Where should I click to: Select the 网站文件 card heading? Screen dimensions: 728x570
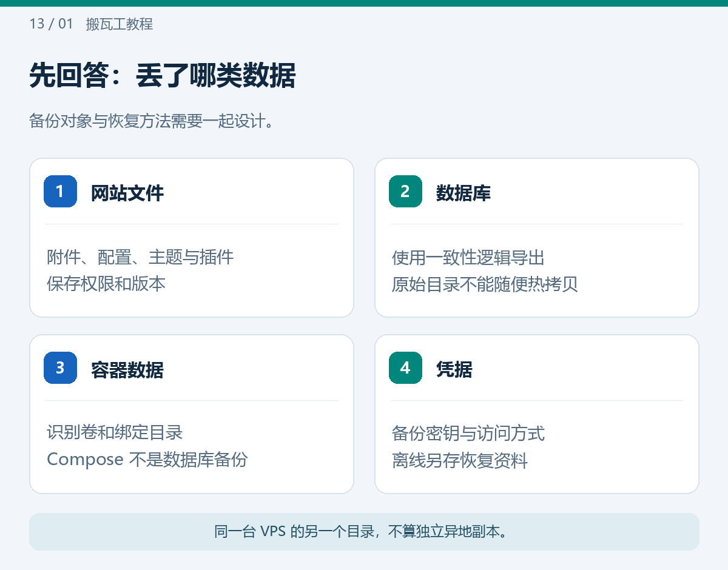[x=127, y=193]
